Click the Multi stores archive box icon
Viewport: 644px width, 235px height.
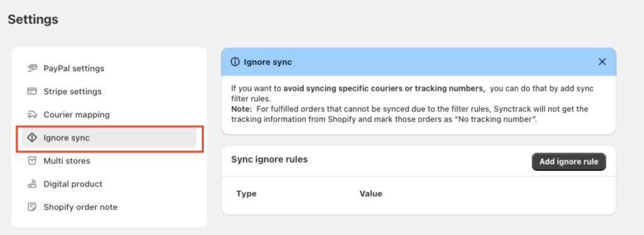tap(32, 161)
